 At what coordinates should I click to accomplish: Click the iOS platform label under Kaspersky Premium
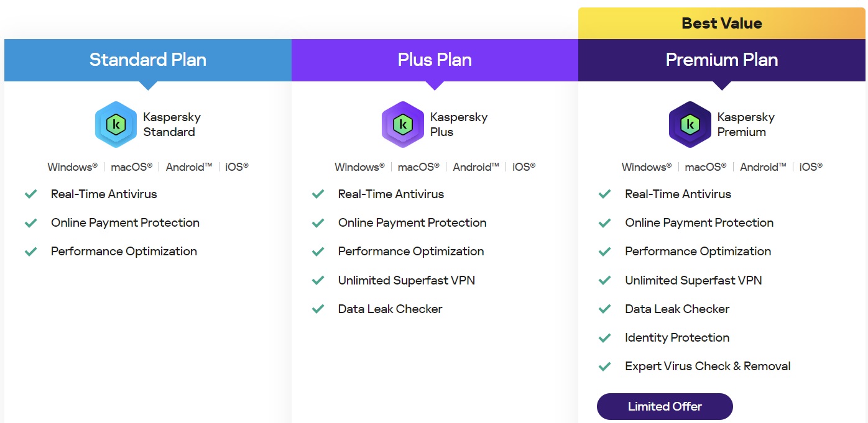coord(811,166)
